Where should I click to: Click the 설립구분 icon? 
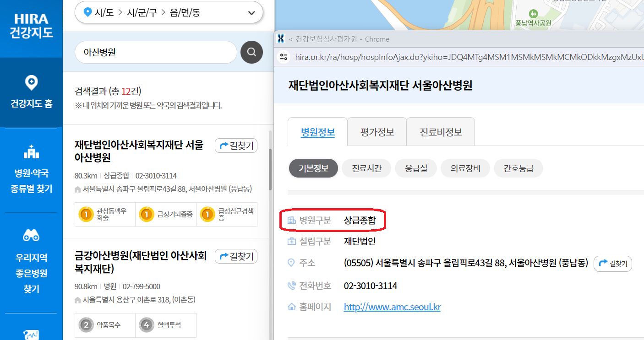[x=291, y=242]
